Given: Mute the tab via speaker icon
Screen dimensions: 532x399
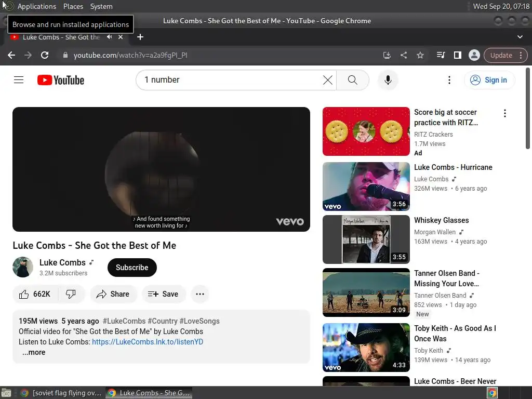Looking at the screenshot, I should (x=109, y=37).
